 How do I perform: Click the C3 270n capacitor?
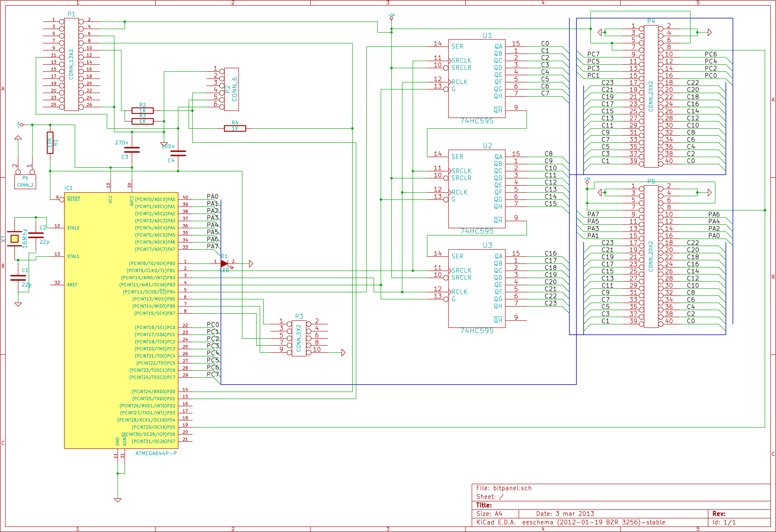(132, 150)
